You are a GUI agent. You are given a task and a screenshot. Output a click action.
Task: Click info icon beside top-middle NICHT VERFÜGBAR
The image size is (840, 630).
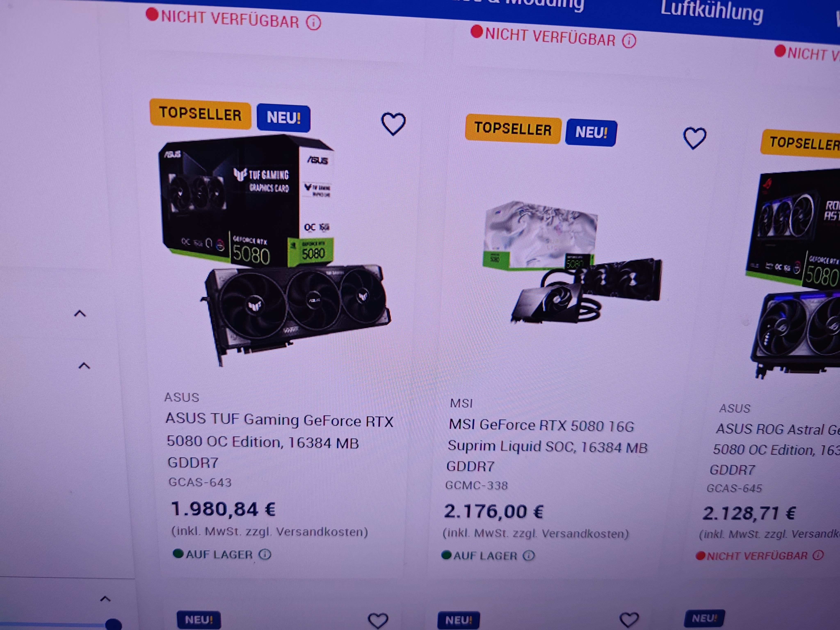(629, 40)
